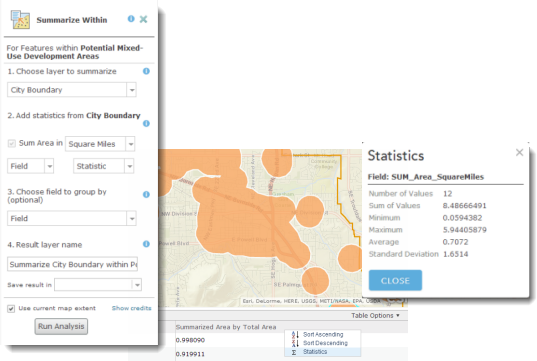Image resolution: width=537 pixels, height=361 pixels.
Task: Click the Show credits link
Action: (x=132, y=308)
